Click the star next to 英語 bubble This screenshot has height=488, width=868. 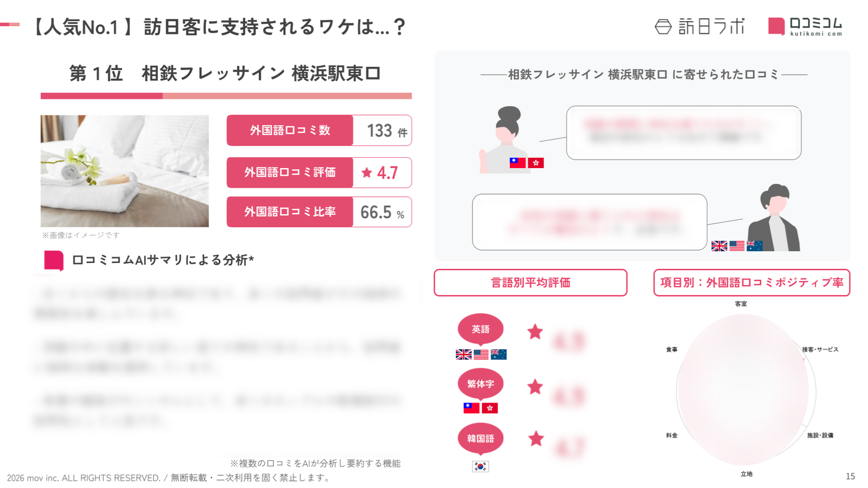535,332
